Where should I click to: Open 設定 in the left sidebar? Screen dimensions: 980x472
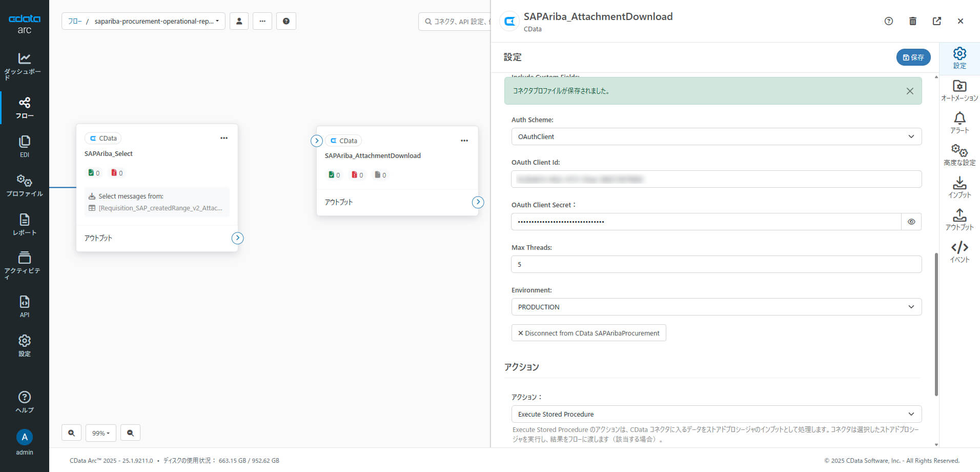point(24,346)
